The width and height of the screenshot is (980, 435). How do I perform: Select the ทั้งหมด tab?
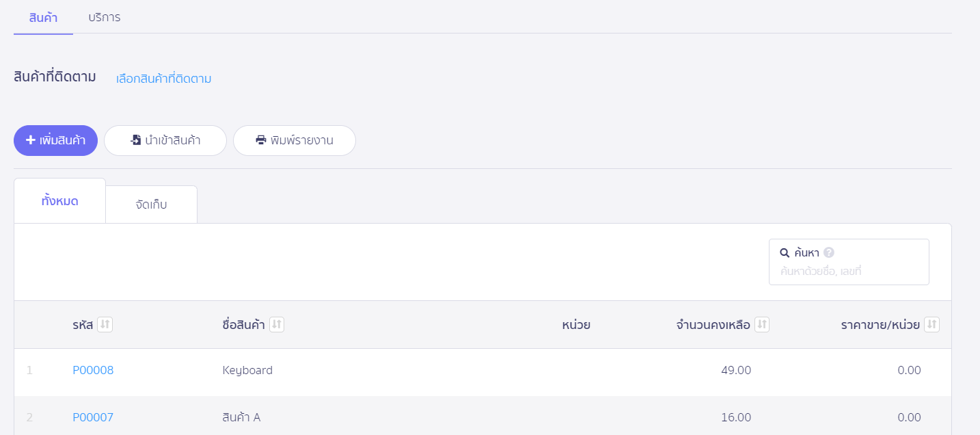tap(59, 201)
